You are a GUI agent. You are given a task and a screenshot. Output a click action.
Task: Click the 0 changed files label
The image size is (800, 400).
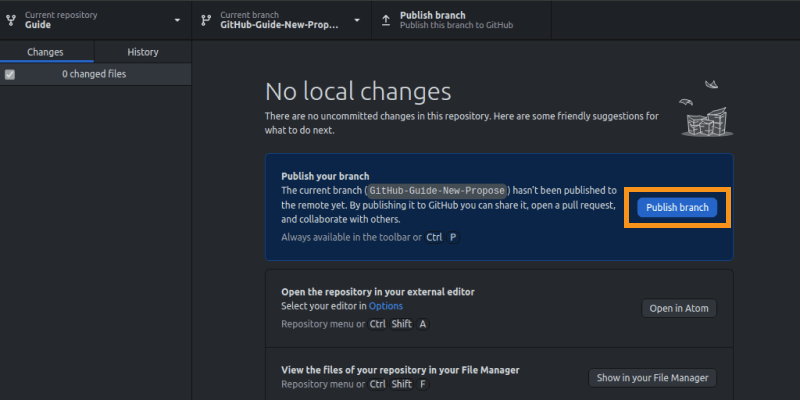(x=94, y=74)
